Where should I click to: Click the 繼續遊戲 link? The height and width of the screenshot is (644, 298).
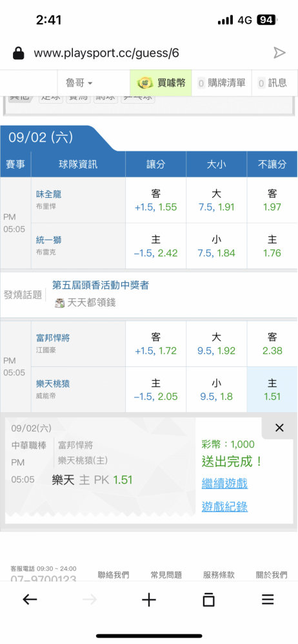click(x=224, y=484)
